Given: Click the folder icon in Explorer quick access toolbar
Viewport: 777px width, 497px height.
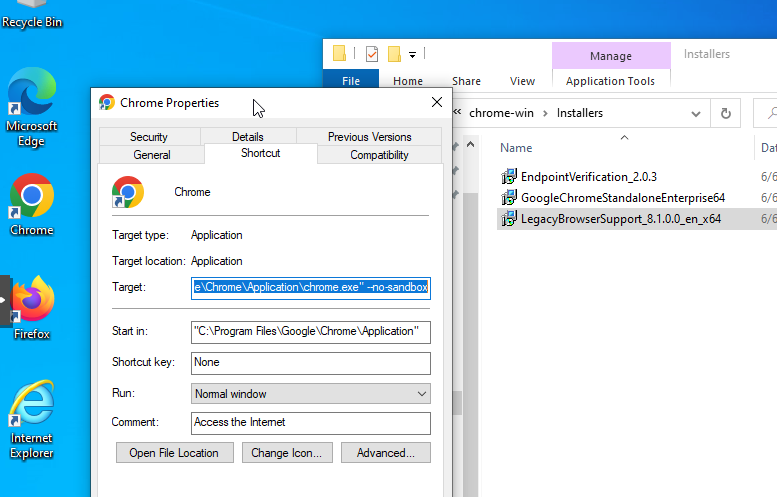Looking at the screenshot, I should click(339, 54).
